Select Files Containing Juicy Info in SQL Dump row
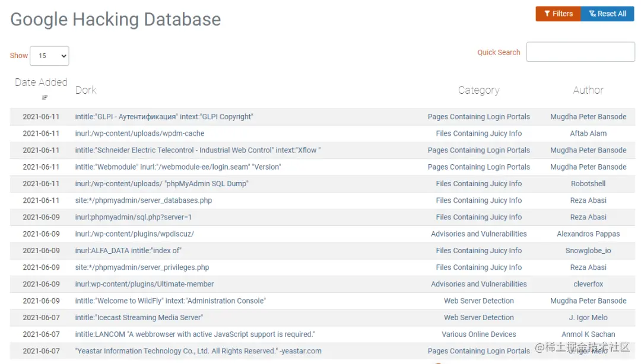Image resolution: width=641 pixels, height=364 pixels. click(x=479, y=183)
